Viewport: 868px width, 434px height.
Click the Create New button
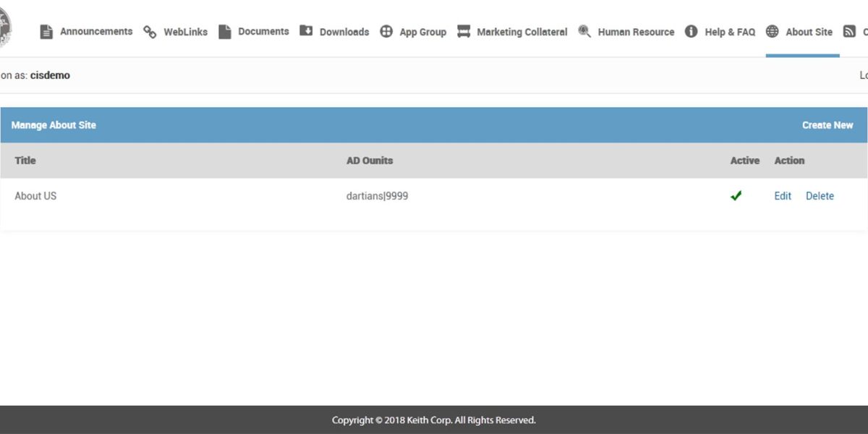pos(827,124)
